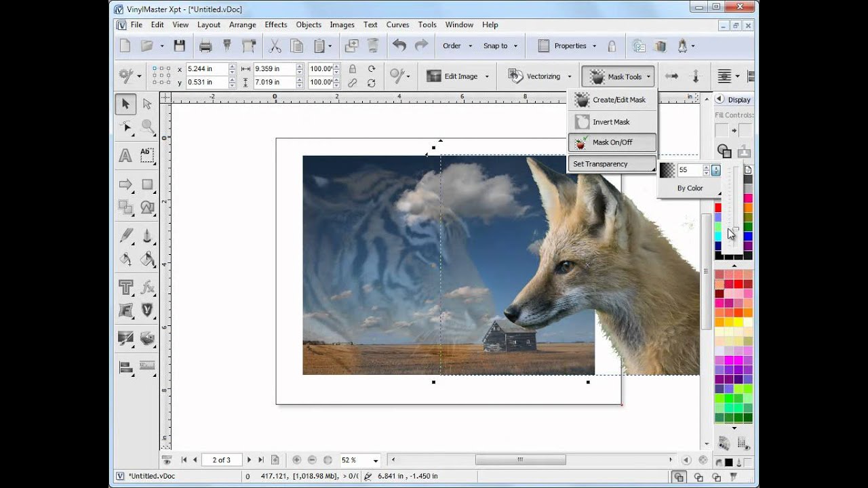Open the Arrange menu

pyautogui.click(x=243, y=24)
